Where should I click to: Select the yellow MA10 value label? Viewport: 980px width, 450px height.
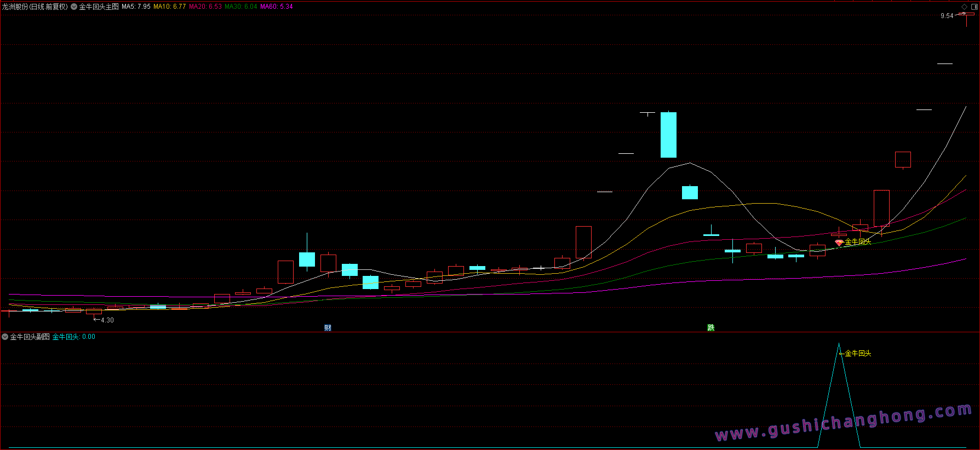coord(169,7)
